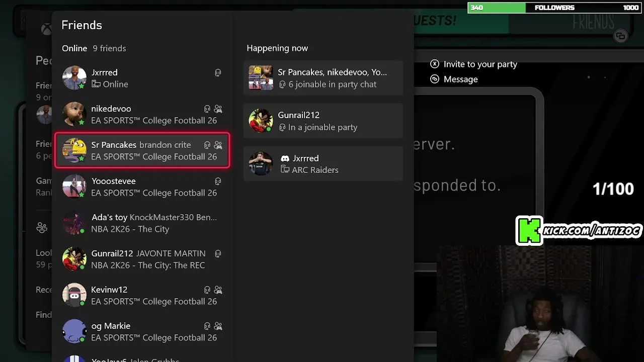This screenshot has height=362, width=644.
Task: Click Gunrail212's avatar in friends list
Action: pyautogui.click(x=74, y=259)
